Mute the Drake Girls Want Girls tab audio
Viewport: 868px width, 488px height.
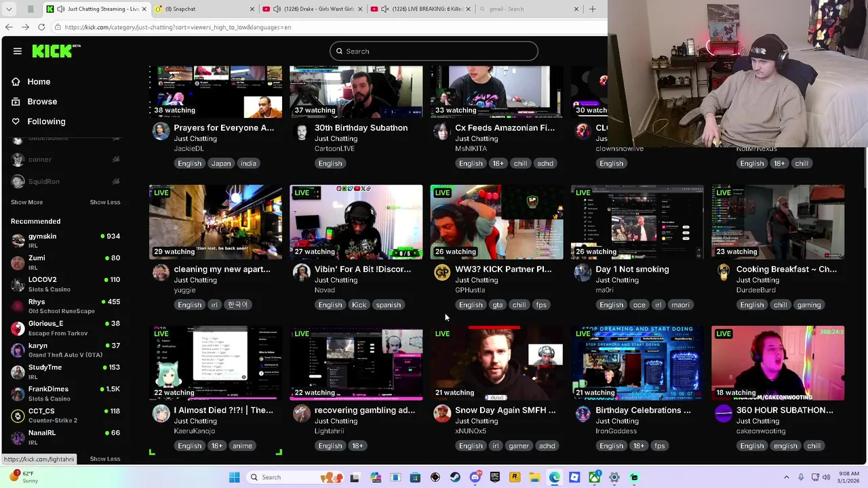tap(277, 9)
